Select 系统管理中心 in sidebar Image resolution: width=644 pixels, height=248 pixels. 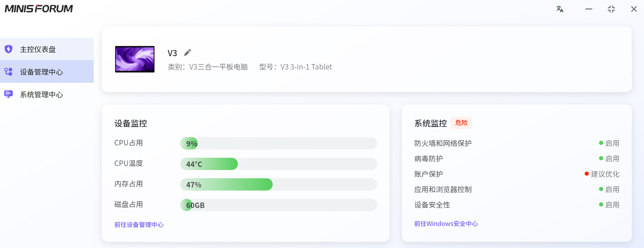(41, 95)
